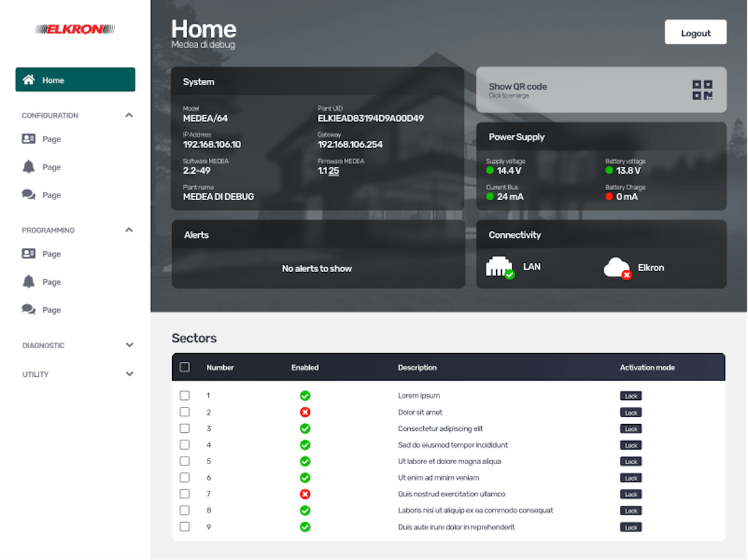Click the LAN ethernet port icon

coord(500,268)
